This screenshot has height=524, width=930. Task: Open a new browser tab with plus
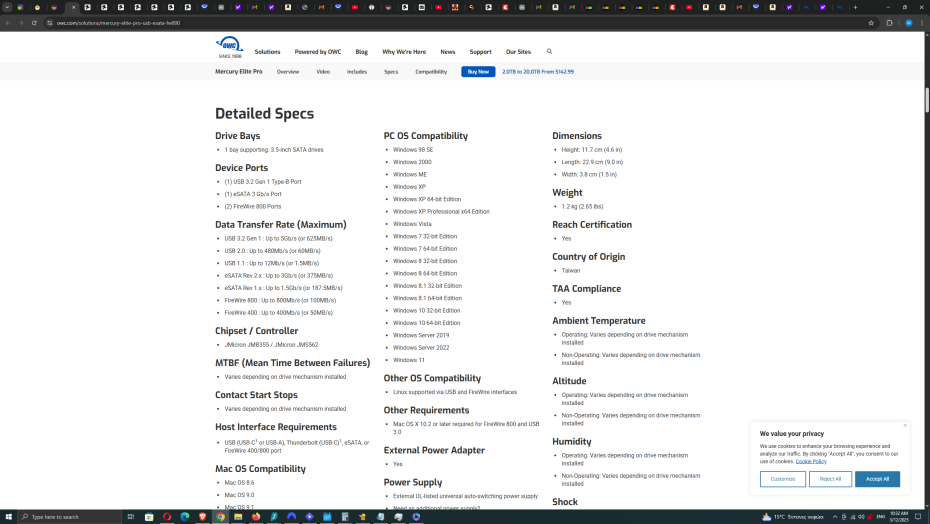point(855,7)
